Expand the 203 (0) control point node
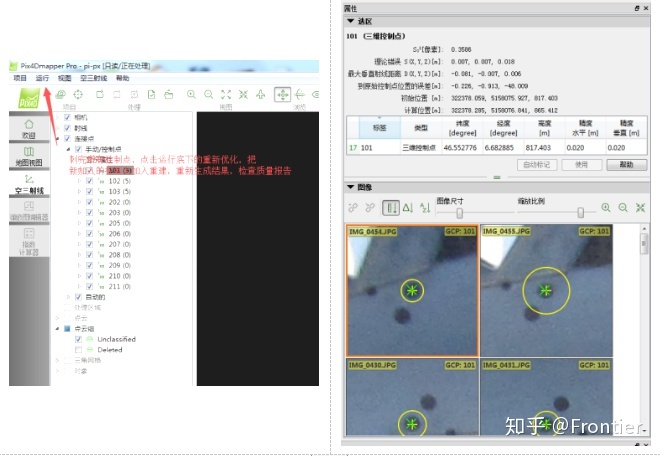This screenshot has width=660, height=456. (x=79, y=212)
